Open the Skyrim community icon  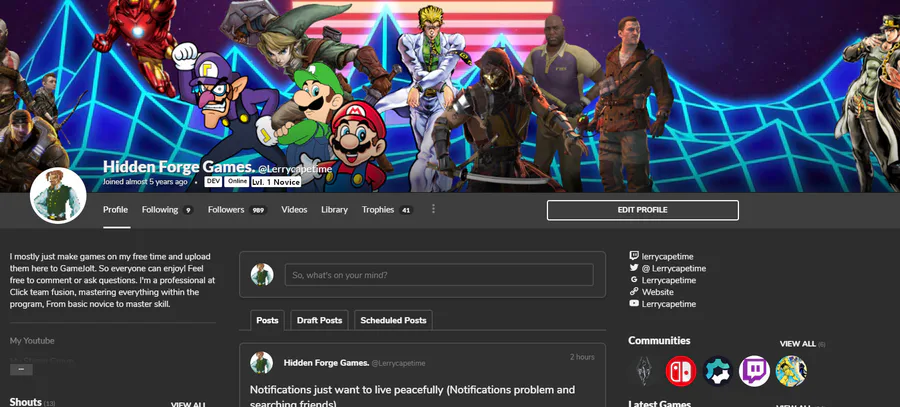tap(644, 371)
